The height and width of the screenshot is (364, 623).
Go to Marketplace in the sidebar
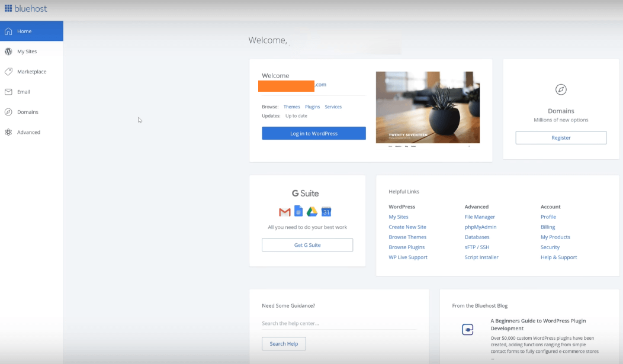pos(31,72)
